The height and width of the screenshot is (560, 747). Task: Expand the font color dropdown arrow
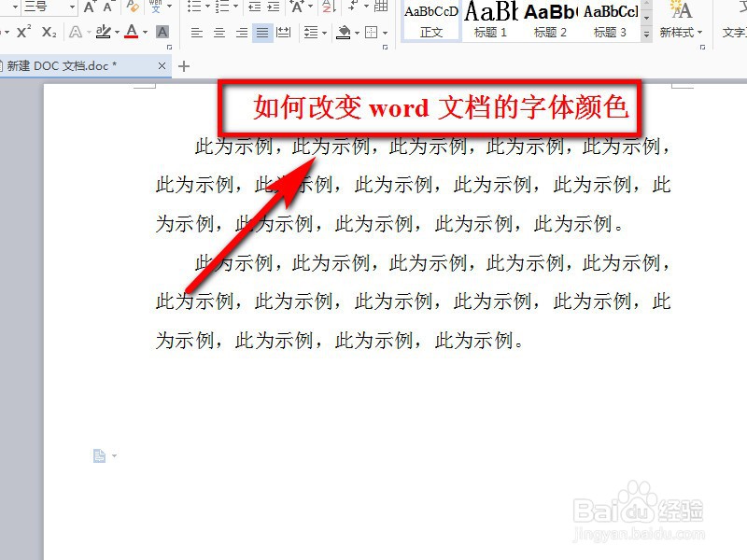tap(145, 31)
